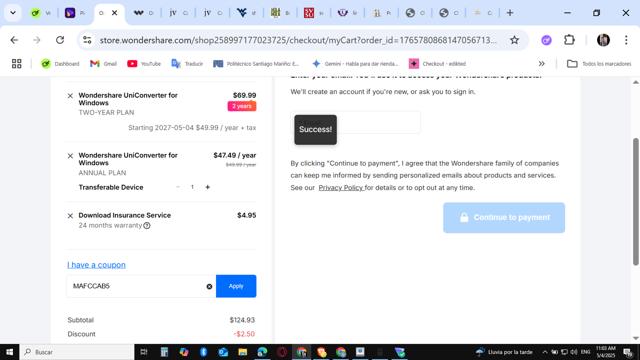Open Traducir bookmark
The image size is (640, 360).
pos(187,64)
